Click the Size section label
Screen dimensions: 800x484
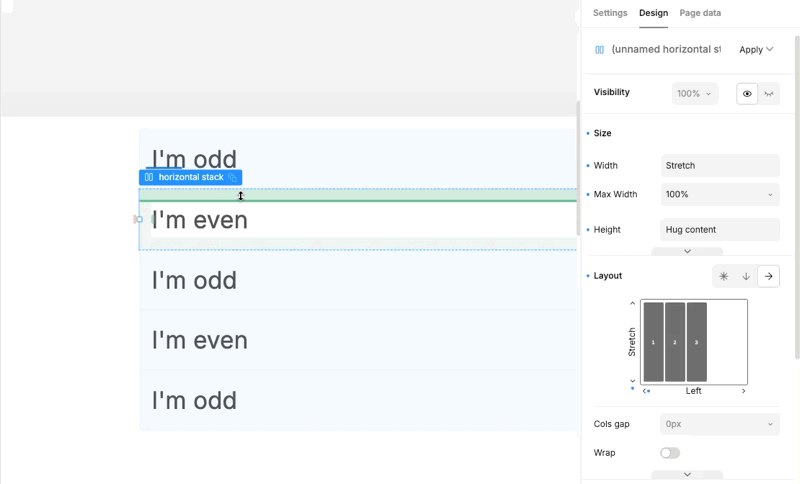pos(603,133)
